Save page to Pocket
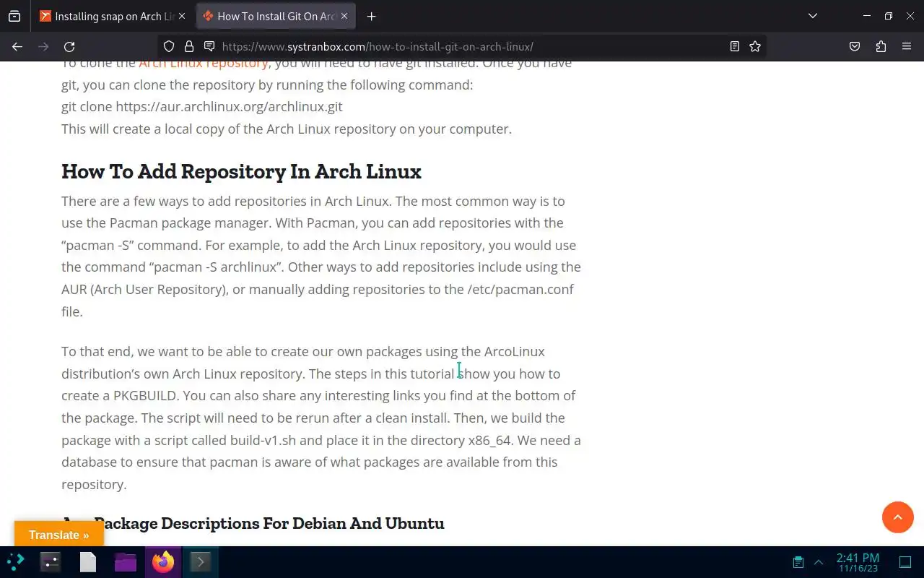This screenshot has height=578, width=924. point(855,46)
